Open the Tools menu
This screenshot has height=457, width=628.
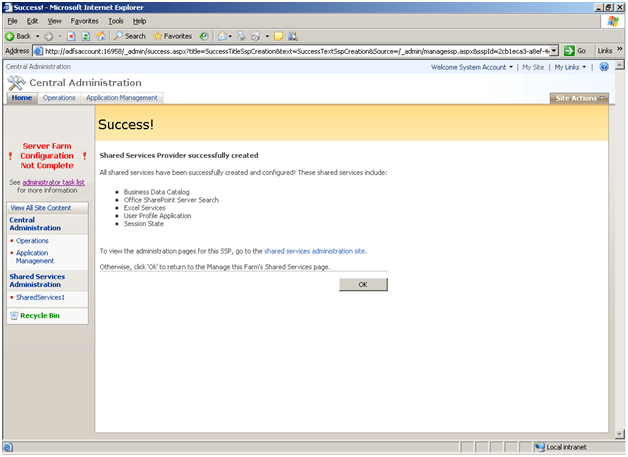[116, 20]
